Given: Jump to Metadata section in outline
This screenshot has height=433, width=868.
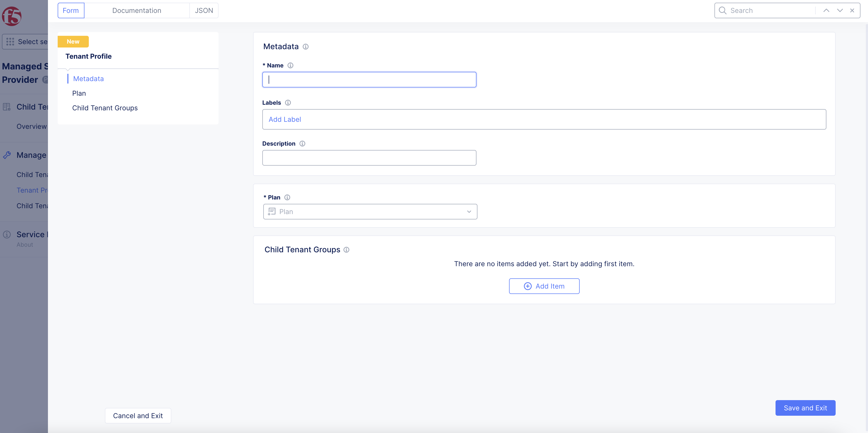Looking at the screenshot, I should click(x=88, y=79).
